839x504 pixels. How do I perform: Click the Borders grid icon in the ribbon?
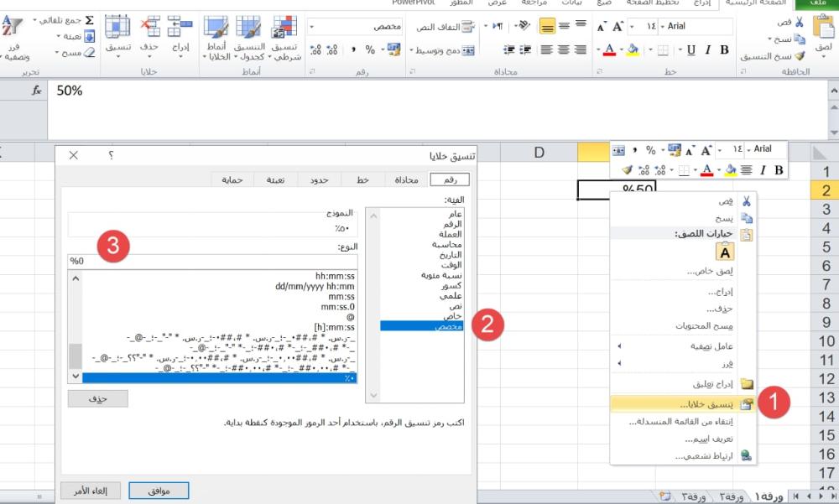click(663, 50)
